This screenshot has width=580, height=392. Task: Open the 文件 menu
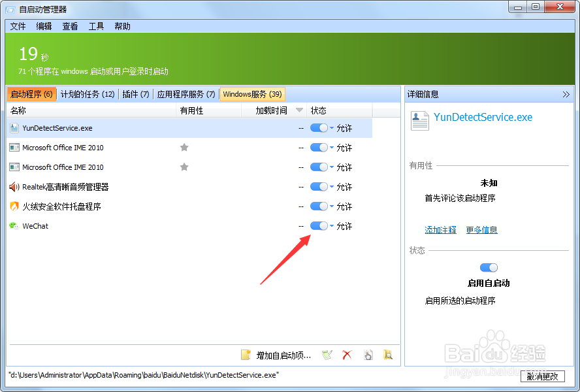18,26
